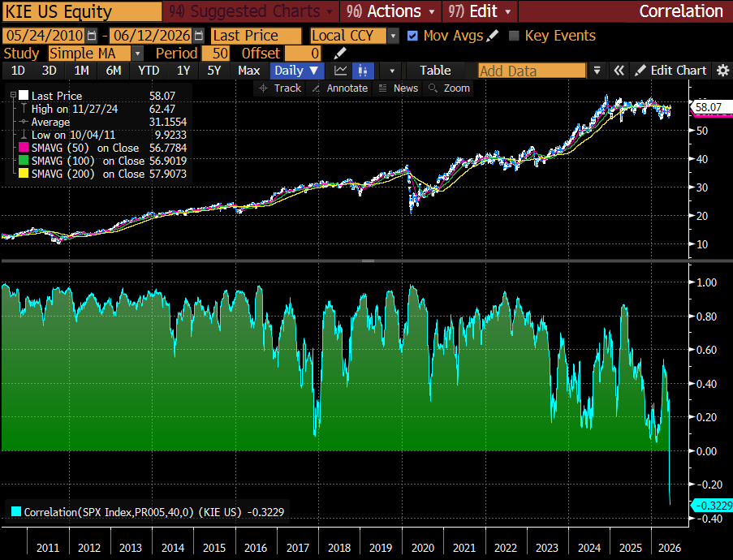The image size is (733, 560).
Task: Click the double-left chevron collapse icon
Action: coord(619,71)
